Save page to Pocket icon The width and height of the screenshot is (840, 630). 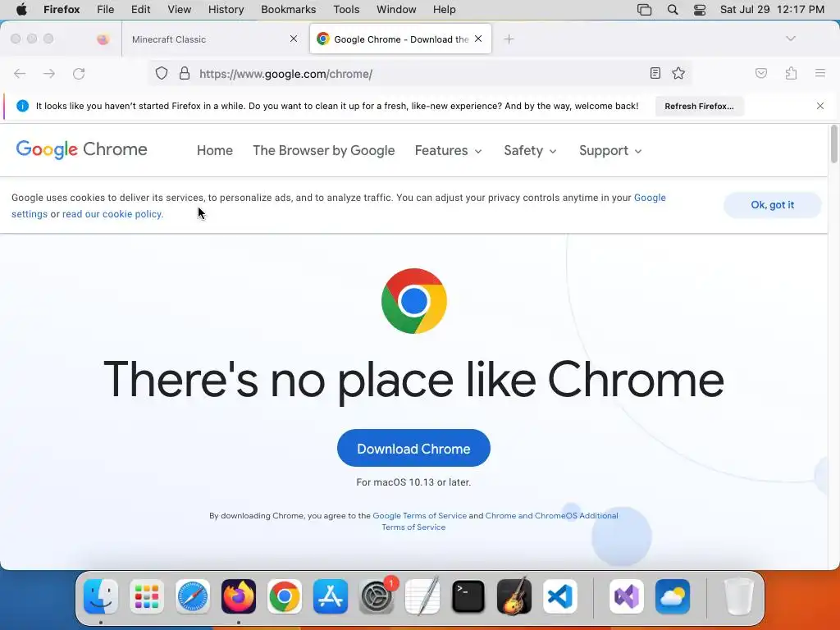[x=761, y=73]
